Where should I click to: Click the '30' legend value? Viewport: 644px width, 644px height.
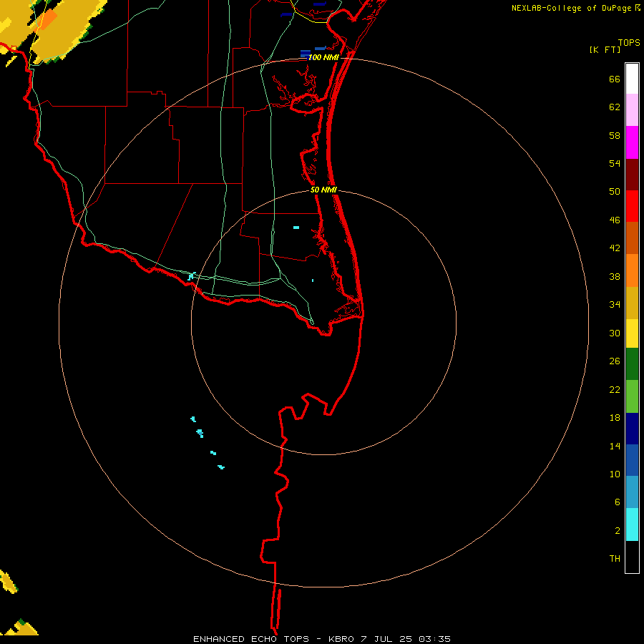coord(615,333)
